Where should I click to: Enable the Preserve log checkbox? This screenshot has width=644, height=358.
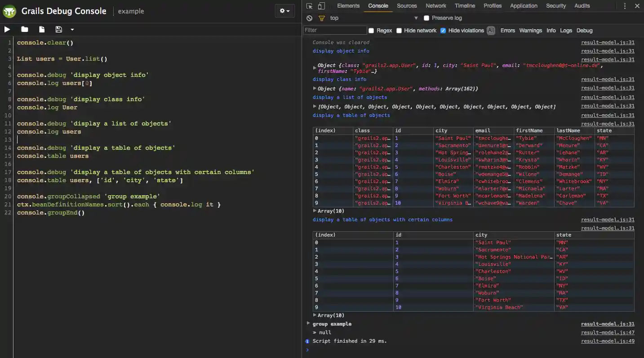tap(426, 18)
